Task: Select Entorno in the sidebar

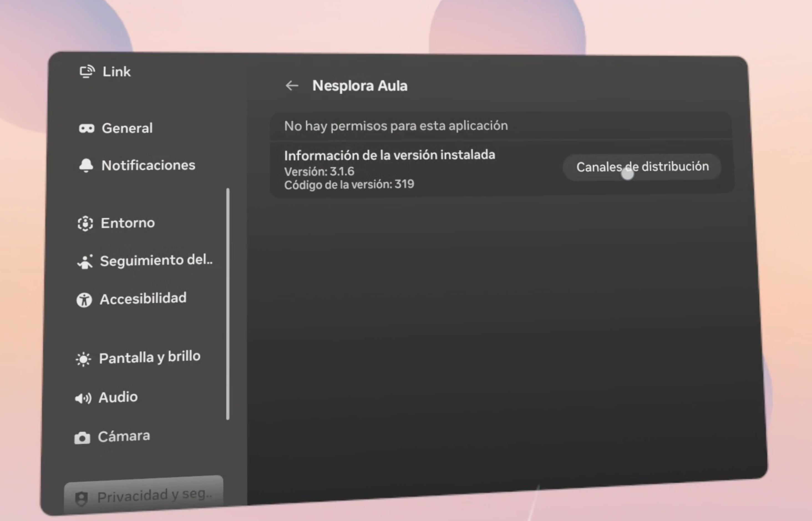Action: click(x=116, y=223)
